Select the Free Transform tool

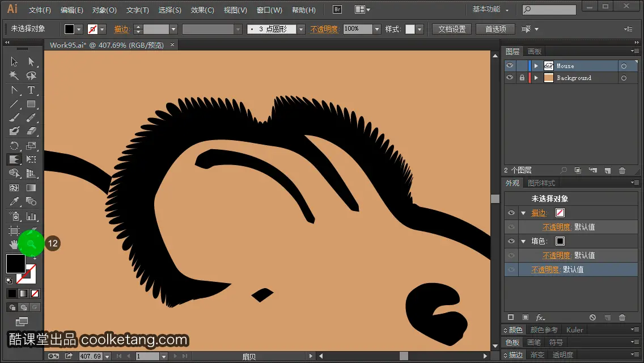(x=31, y=159)
